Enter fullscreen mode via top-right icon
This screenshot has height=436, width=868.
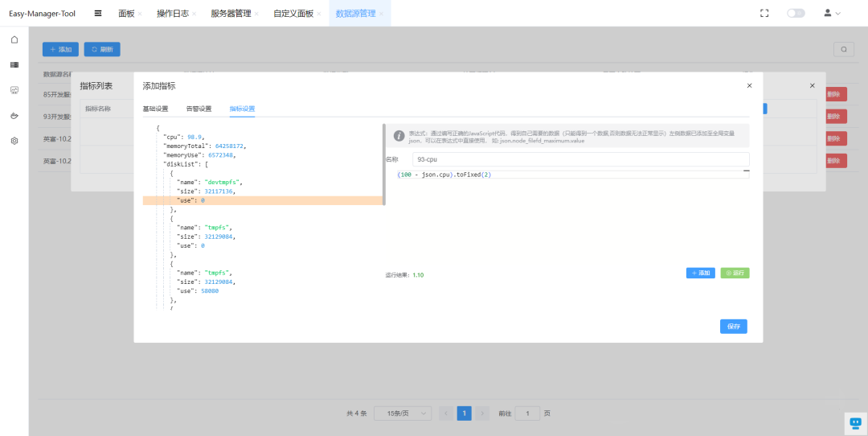(x=764, y=13)
